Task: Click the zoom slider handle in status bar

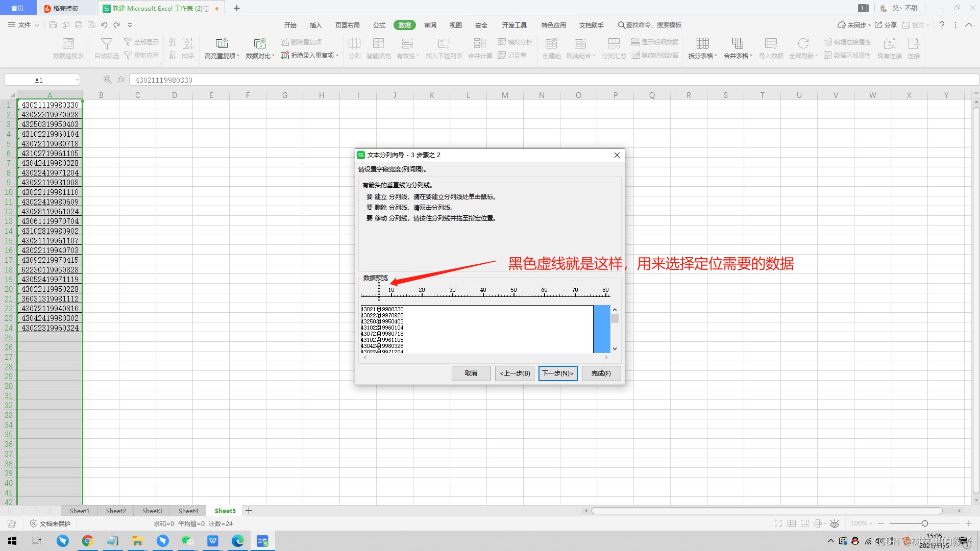Action: pyautogui.click(x=924, y=523)
